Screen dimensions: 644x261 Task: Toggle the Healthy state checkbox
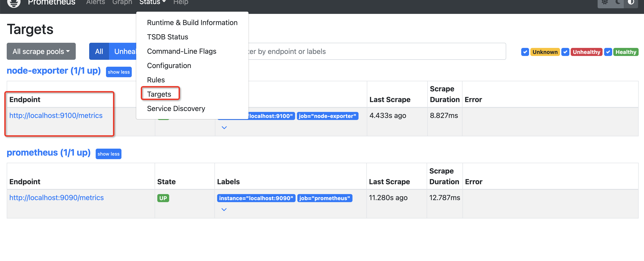608,52
